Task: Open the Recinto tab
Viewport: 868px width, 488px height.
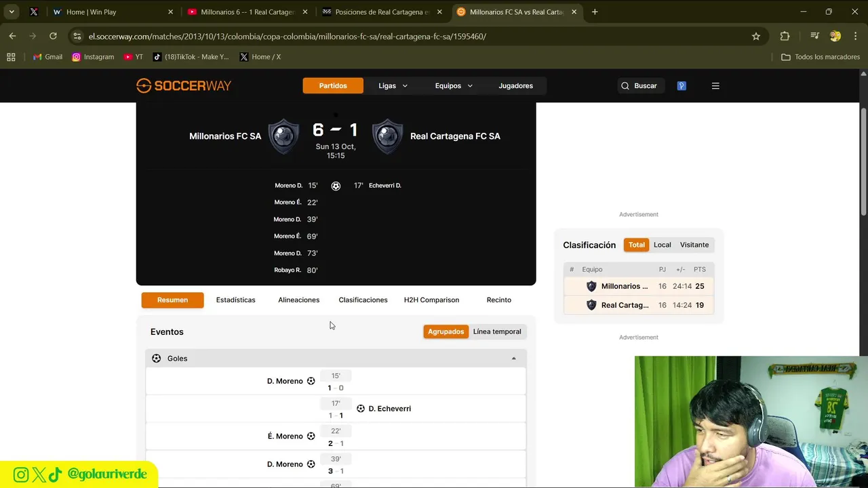Action: tap(499, 300)
